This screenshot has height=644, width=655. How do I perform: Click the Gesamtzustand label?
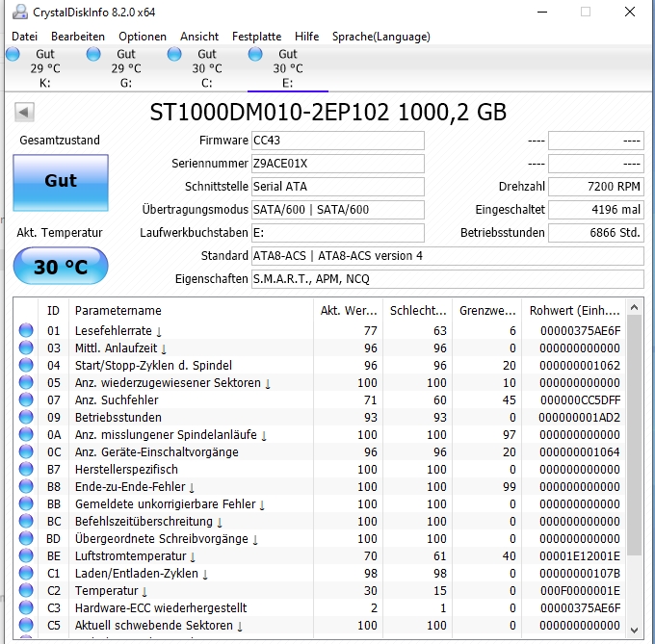pos(60,140)
